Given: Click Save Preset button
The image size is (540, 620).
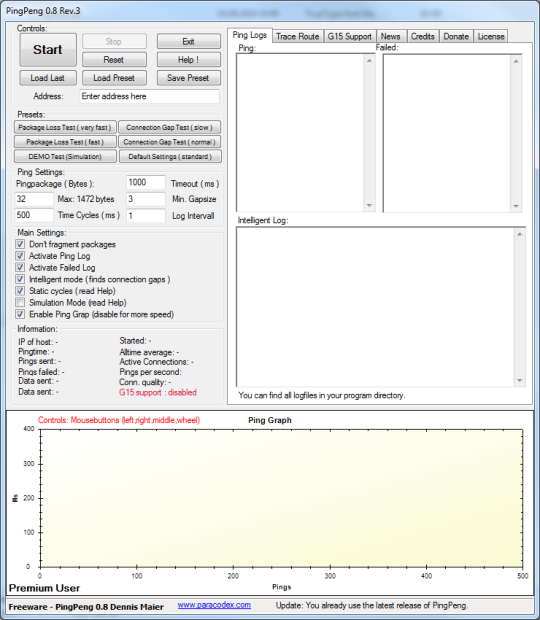Looking at the screenshot, I should click(x=189, y=78).
